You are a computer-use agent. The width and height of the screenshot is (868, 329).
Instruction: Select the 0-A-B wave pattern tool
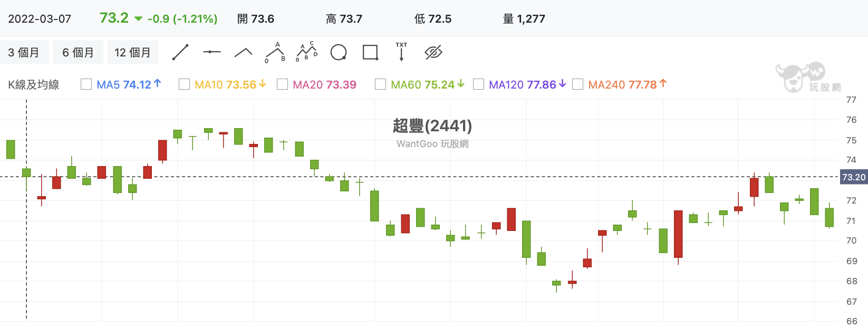pos(275,52)
